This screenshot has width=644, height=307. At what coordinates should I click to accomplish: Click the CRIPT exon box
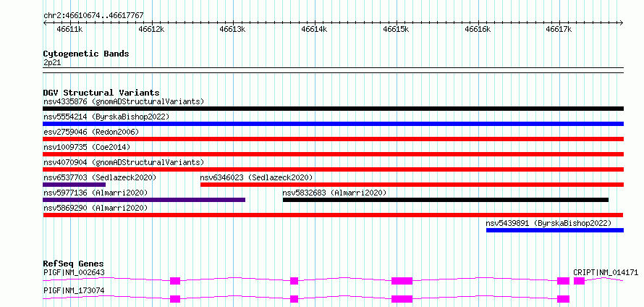point(579,281)
